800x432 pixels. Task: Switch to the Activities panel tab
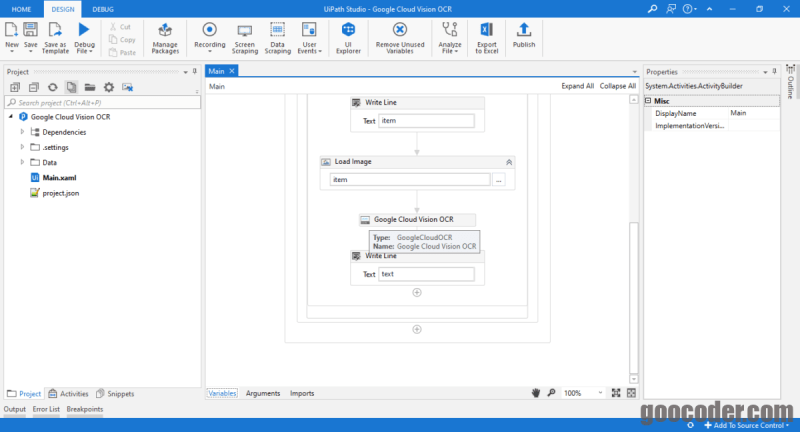68,394
